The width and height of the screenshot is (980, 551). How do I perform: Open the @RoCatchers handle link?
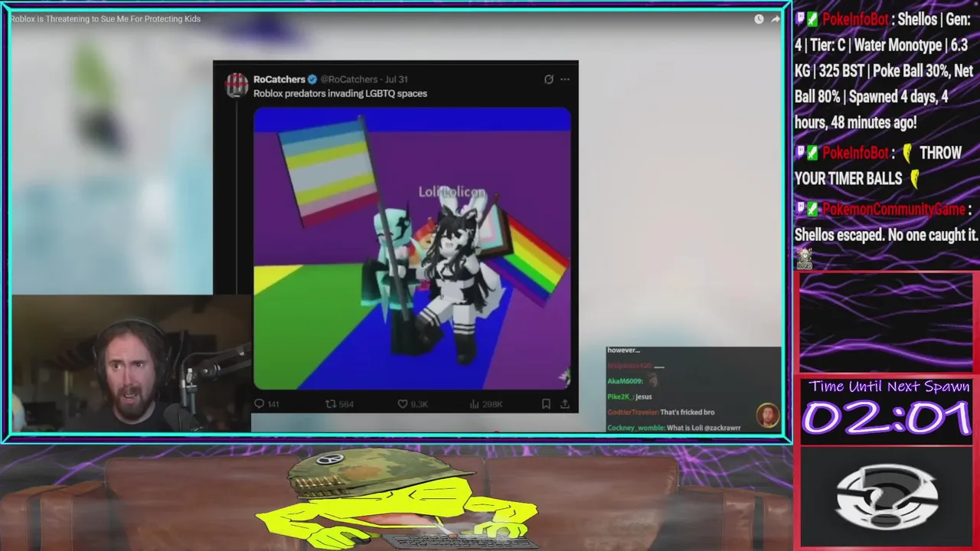348,79
